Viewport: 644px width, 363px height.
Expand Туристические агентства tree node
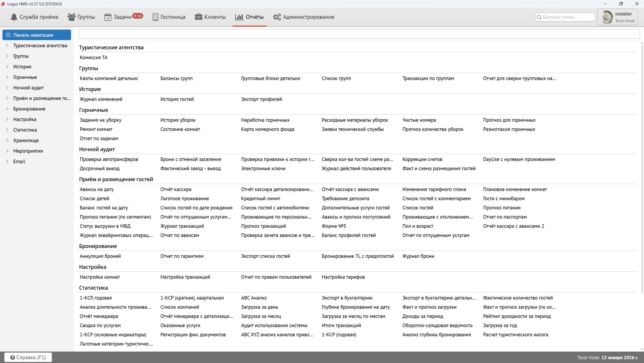point(7,46)
